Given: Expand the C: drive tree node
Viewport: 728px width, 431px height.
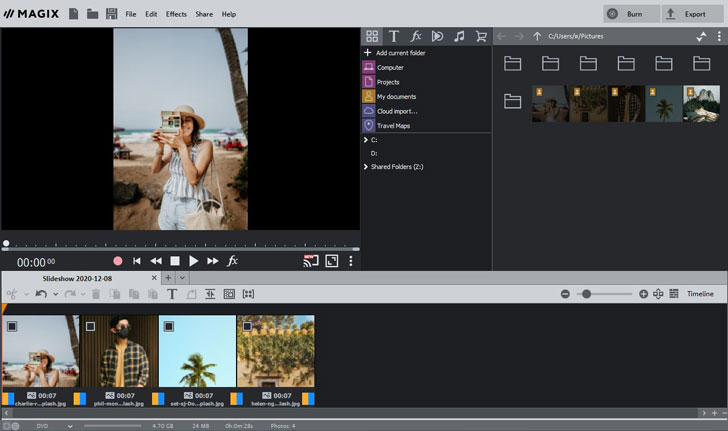Looking at the screenshot, I should [366, 140].
